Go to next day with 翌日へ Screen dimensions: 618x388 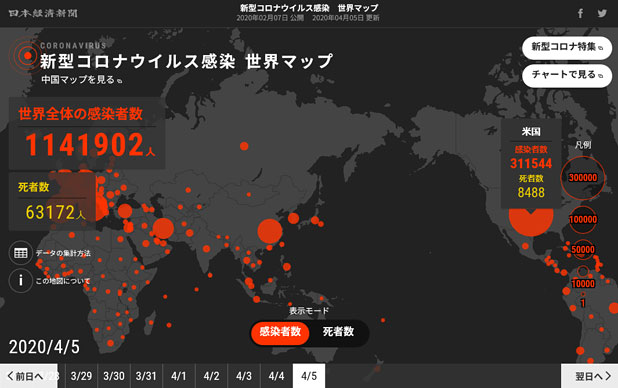point(590,376)
